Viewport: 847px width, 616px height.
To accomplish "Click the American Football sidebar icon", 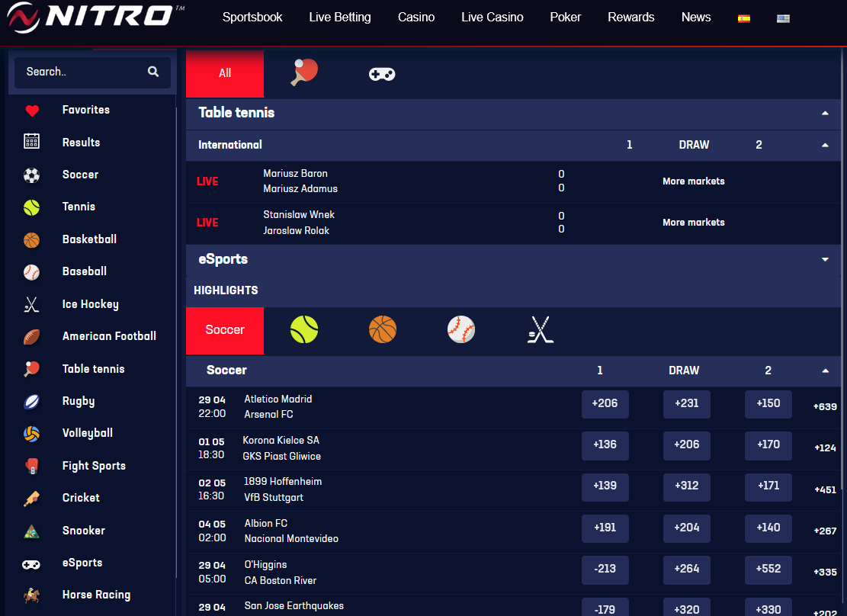I will [x=31, y=337].
